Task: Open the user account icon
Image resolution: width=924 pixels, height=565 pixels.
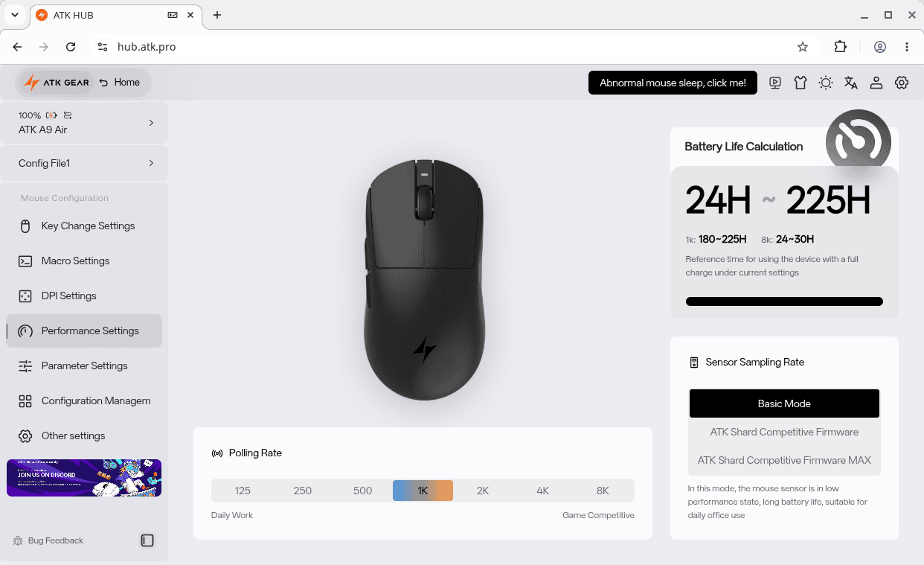Action: (876, 83)
